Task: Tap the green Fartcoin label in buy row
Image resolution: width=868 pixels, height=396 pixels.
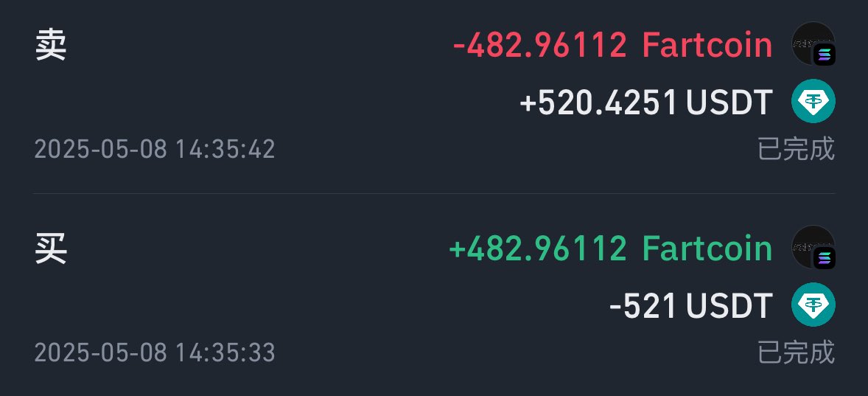Action: [707, 248]
